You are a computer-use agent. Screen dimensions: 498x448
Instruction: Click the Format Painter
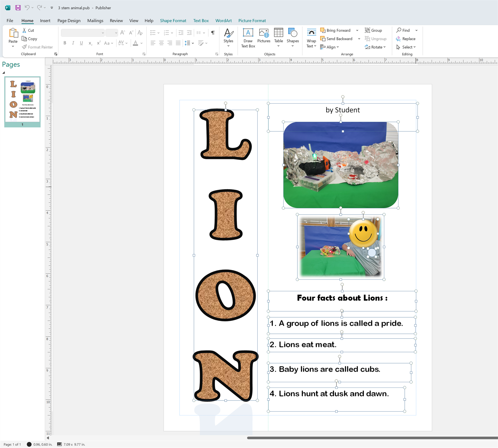pos(37,47)
